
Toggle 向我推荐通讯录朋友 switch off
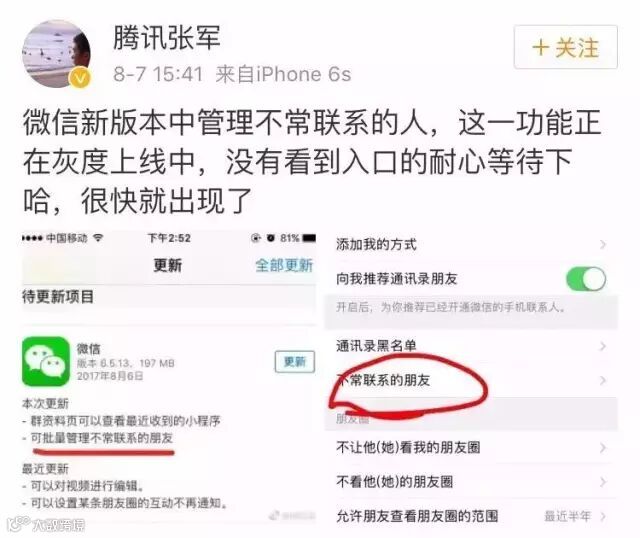pyautogui.click(x=586, y=279)
